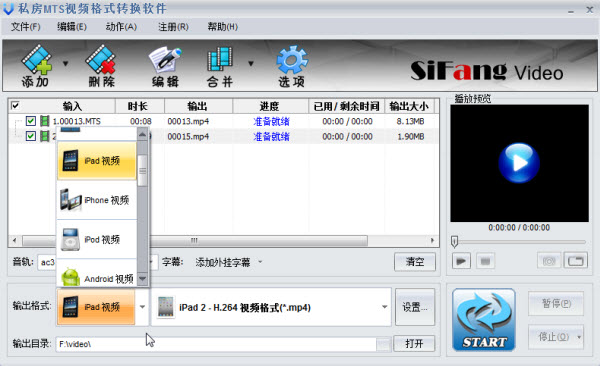Toggle the second file row checkbox
Viewport: 600px width, 366px height.
[x=31, y=136]
